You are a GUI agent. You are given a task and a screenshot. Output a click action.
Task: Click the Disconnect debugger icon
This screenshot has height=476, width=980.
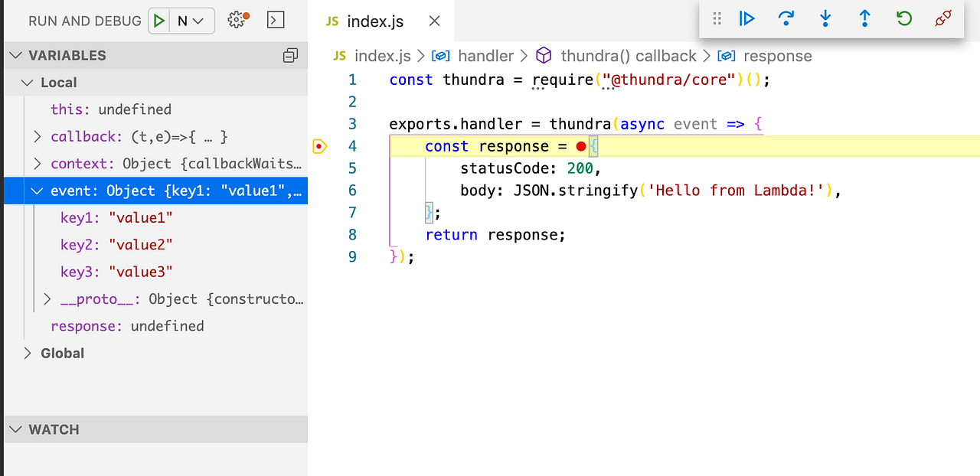coord(942,18)
